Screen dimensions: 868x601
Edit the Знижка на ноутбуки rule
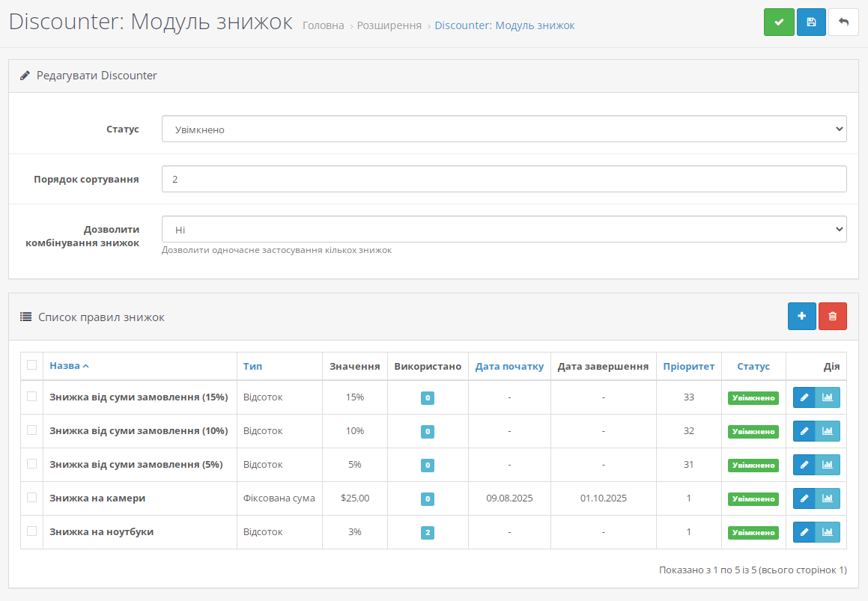[804, 532]
